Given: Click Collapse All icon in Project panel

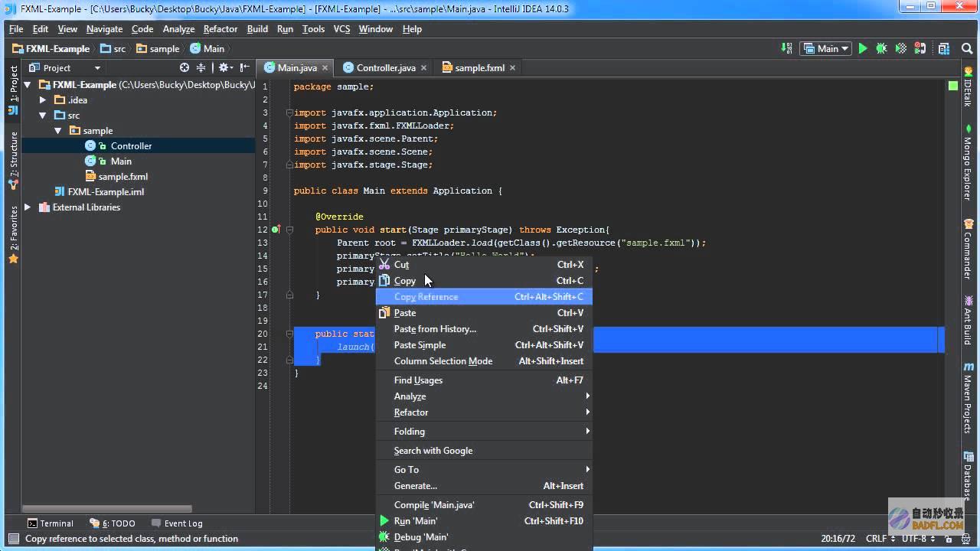Looking at the screenshot, I should coord(201,67).
